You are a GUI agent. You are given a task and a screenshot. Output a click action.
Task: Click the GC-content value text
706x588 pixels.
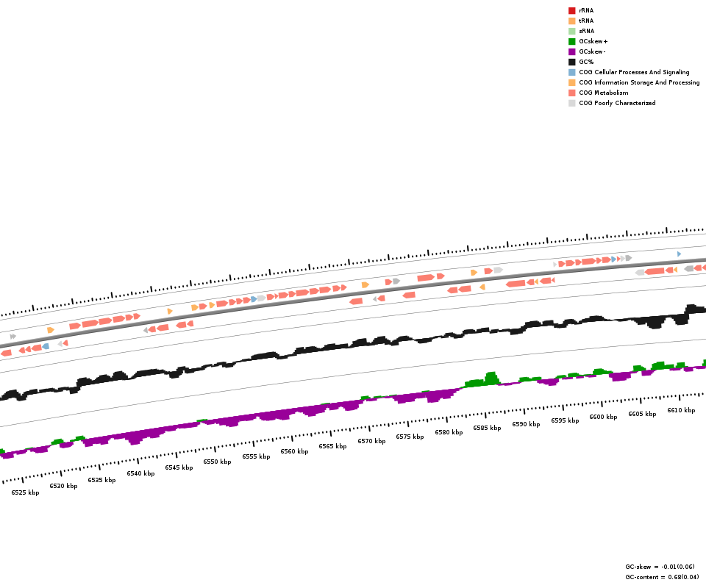pyautogui.click(x=662, y=578)
